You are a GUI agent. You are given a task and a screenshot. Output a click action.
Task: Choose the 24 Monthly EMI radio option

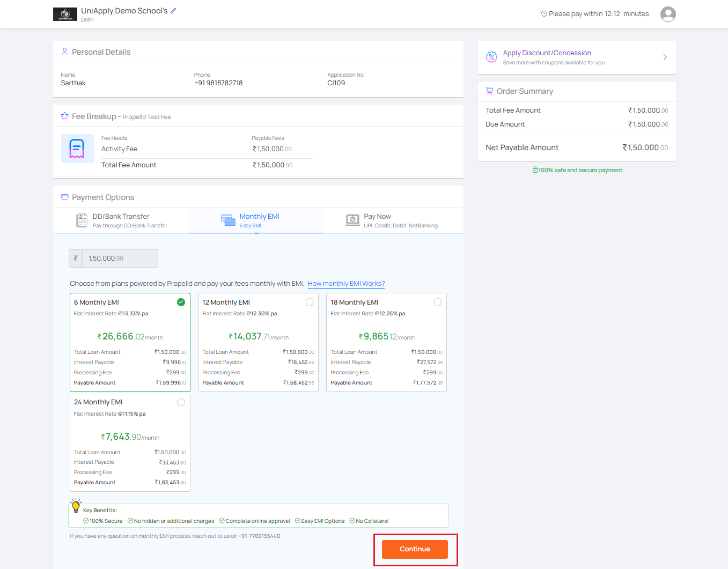point(181,402)
